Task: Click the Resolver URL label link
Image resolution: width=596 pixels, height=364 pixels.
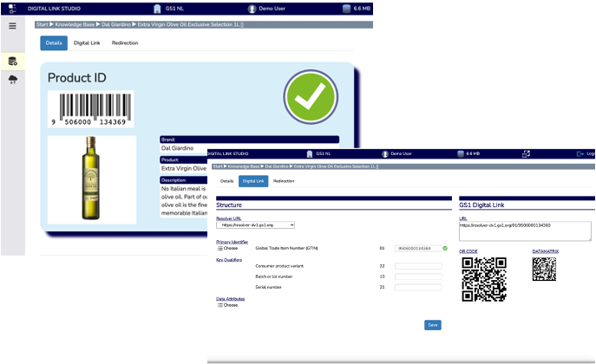Action: [x=228, y=218]
